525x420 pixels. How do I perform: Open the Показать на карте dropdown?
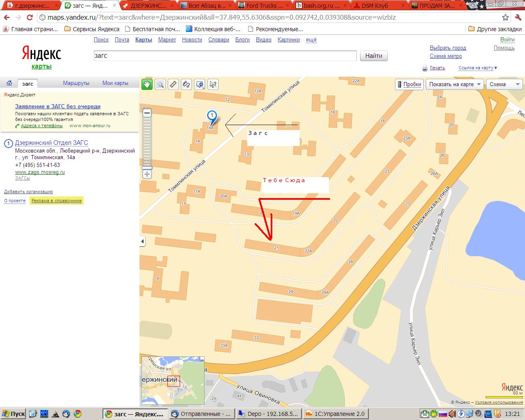(x=454, y=84)
